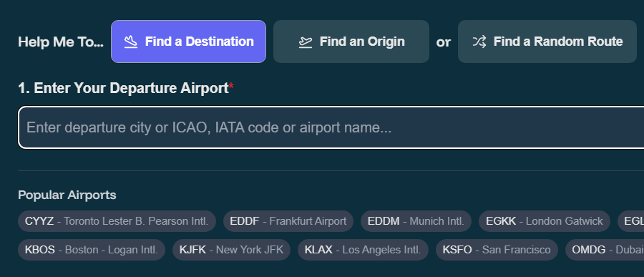Click the landing plane icon on Find a Destination
The width and height of the screenshot is (644, 277).
[x=131, y=42]
